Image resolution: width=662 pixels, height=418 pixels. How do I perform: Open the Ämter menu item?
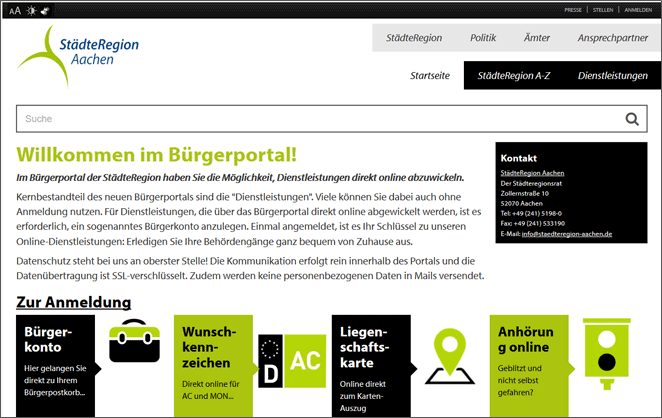(537, 38)
